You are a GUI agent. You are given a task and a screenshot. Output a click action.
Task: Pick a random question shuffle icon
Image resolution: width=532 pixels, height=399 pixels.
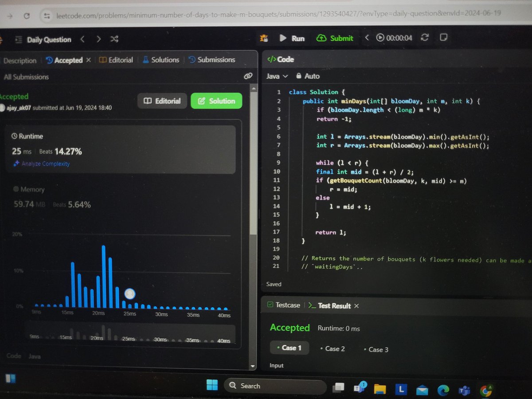(114, 39)
